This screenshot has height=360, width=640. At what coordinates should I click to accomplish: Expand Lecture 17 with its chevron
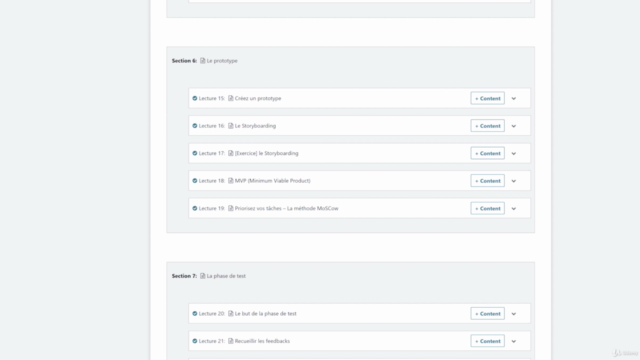pyautogui.click(x=514, y=153)
